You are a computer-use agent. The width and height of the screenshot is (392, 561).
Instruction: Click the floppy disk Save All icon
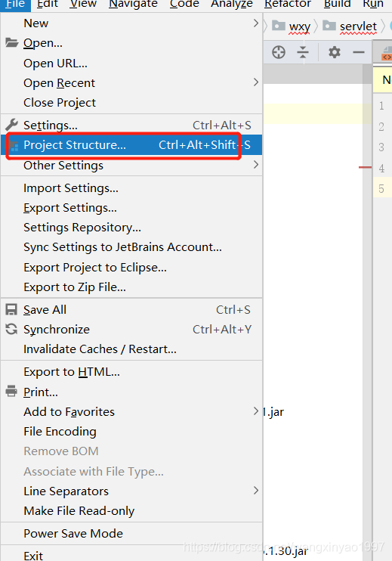[x=11, y=309]
